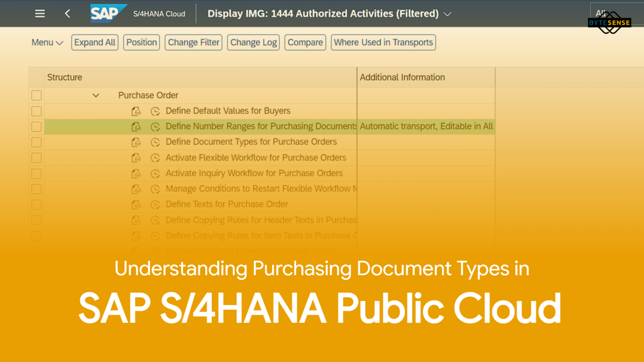Tick checkbox for Manage Conditions to Restart row

coord(36,189)
